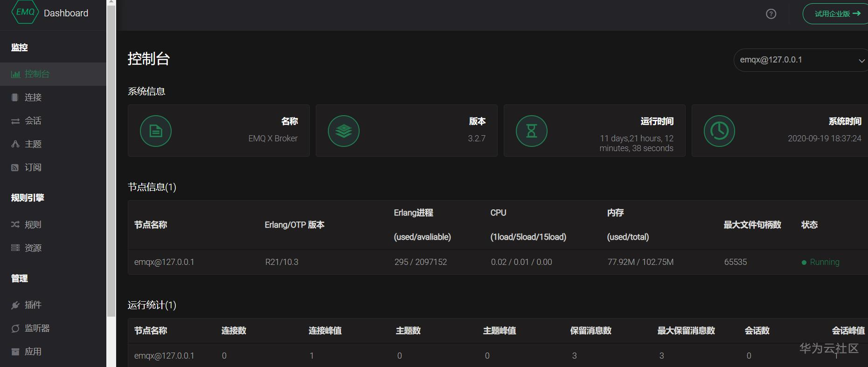Select 应用 in the sidebar
The height and width of the screenshot is (367, 868).
33,352
